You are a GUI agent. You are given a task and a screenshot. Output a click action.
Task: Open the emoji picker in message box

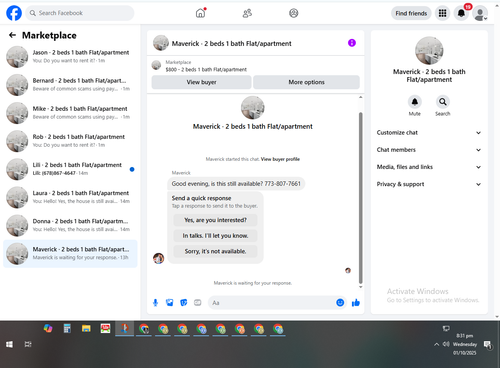click(340, 303)
